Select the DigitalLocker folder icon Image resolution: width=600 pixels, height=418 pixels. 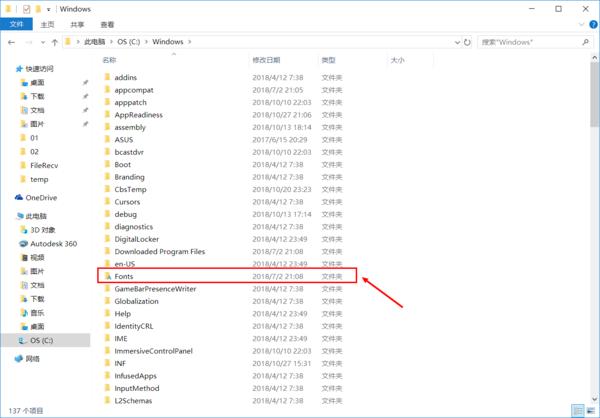point(108,238)
